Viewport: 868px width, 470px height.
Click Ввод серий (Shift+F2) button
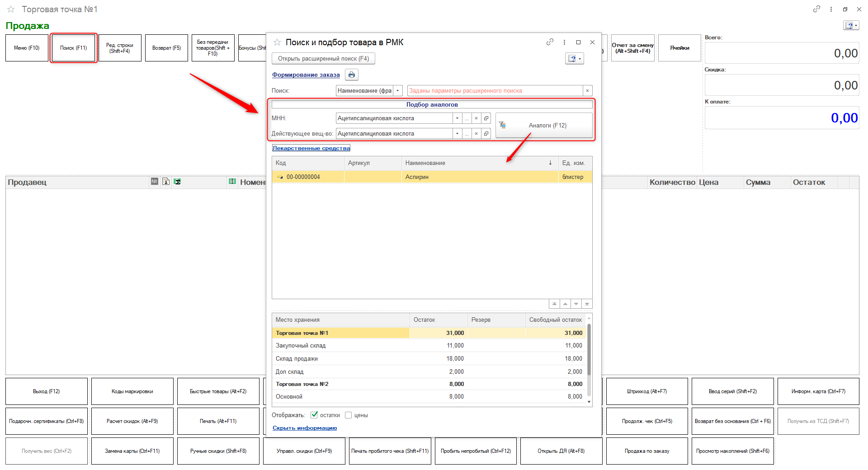pos(733,391)
